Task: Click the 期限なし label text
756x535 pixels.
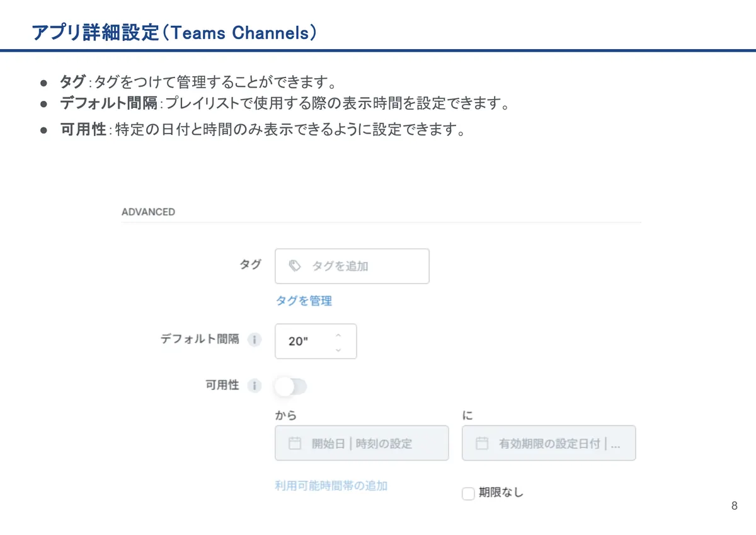Action: (501, 493)
